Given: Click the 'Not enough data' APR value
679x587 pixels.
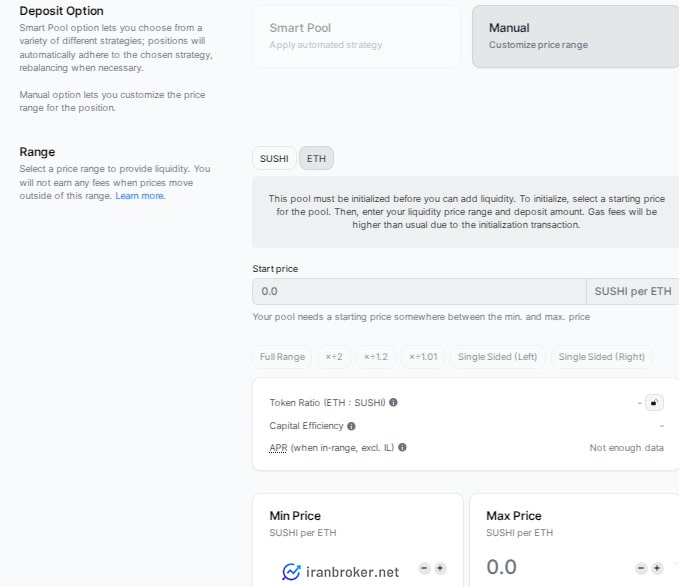Looking at the screenshot, I should pyautogui.click(x=627, y=448).
